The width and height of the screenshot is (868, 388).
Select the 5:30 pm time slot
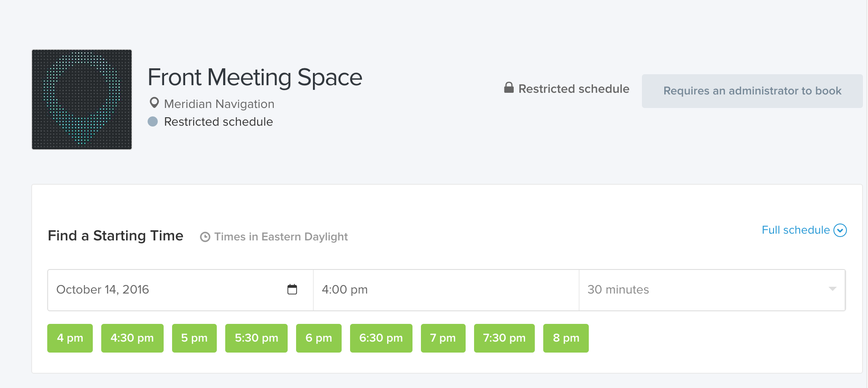click(x=256, y=338)
